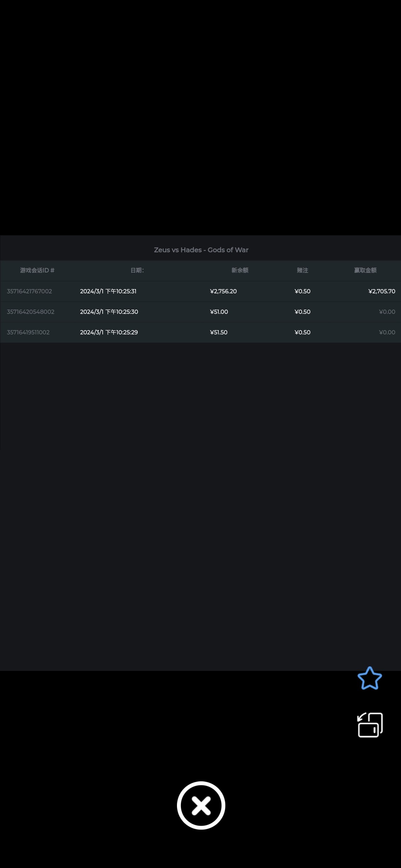Click the 日期 column header
The image size is (401, 868).
pos(137,270)
